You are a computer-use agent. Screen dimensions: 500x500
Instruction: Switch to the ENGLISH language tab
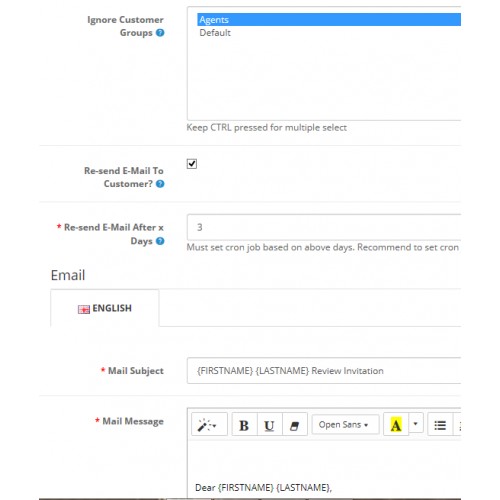click(x=105, y=308)
